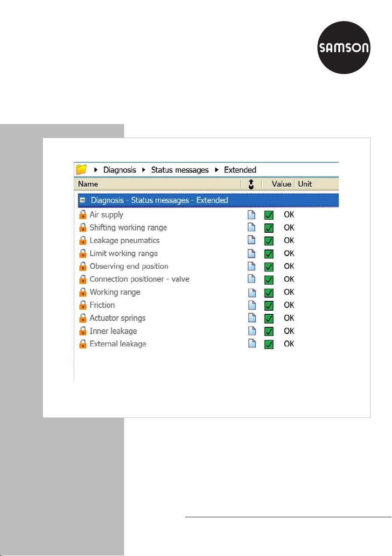Select the Limit working range label
This screenshot has height=556, width=392.
(x=124, y=254)
